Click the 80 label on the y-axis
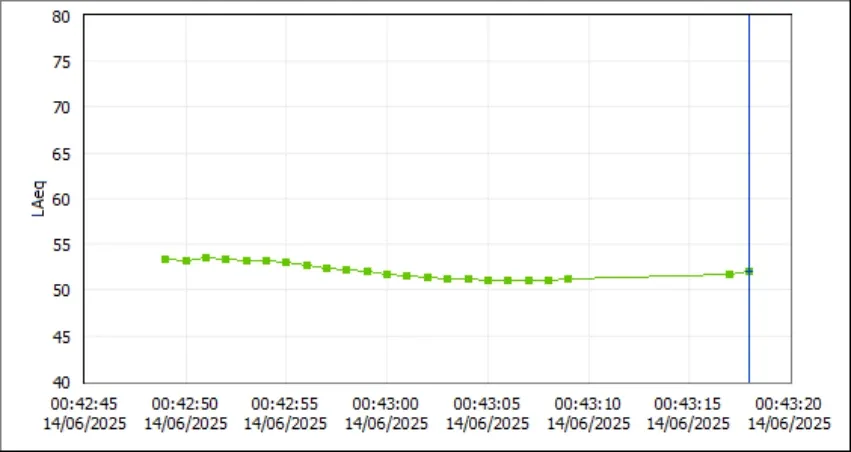The image size is (851, 452). coord(61,16)
